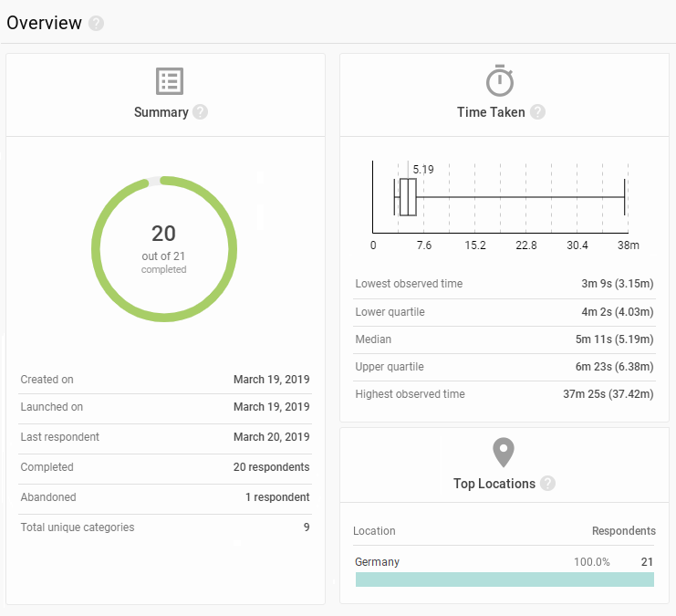The image size is (676, 616).
Task: Click the 21 respondents count for Germany
Action: (647, 562)
